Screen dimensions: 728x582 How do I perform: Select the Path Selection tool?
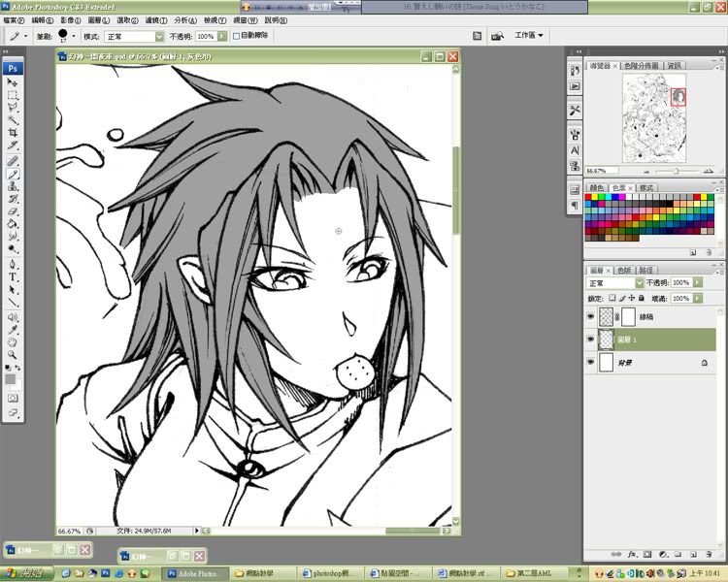[x=13, y=290]
